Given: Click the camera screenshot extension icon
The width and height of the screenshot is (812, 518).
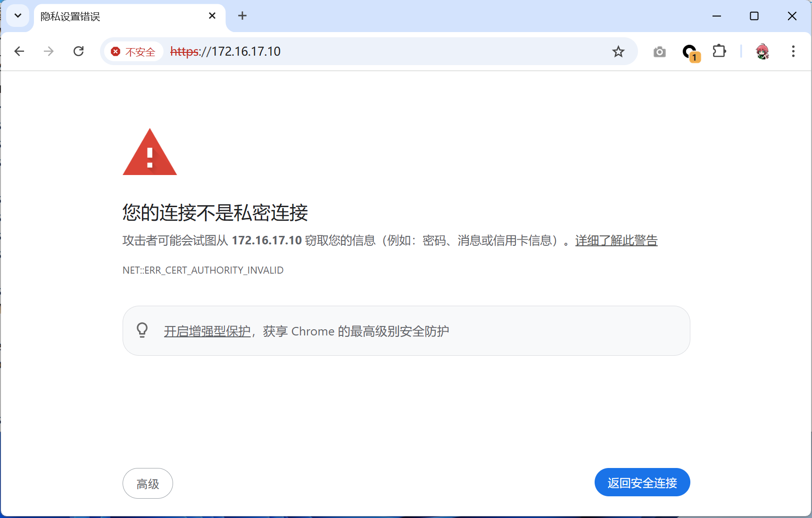Looking at the screenshot, I should [660, 52].
